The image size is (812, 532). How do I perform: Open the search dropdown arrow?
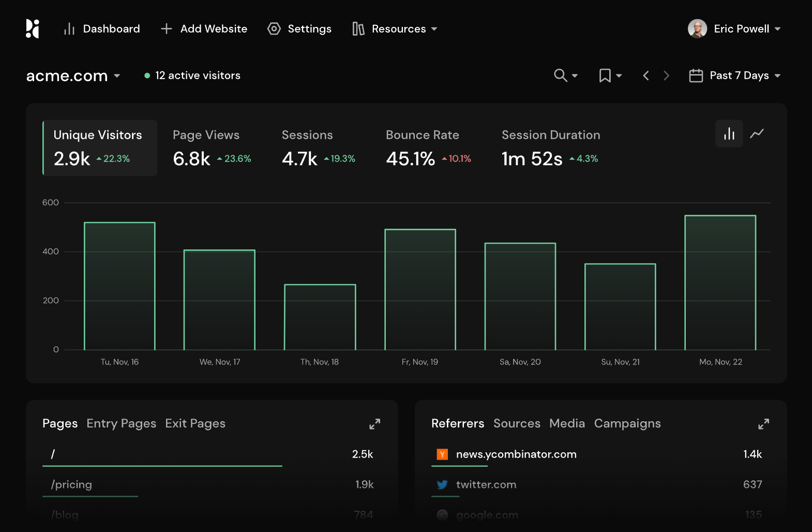(575, 76)
